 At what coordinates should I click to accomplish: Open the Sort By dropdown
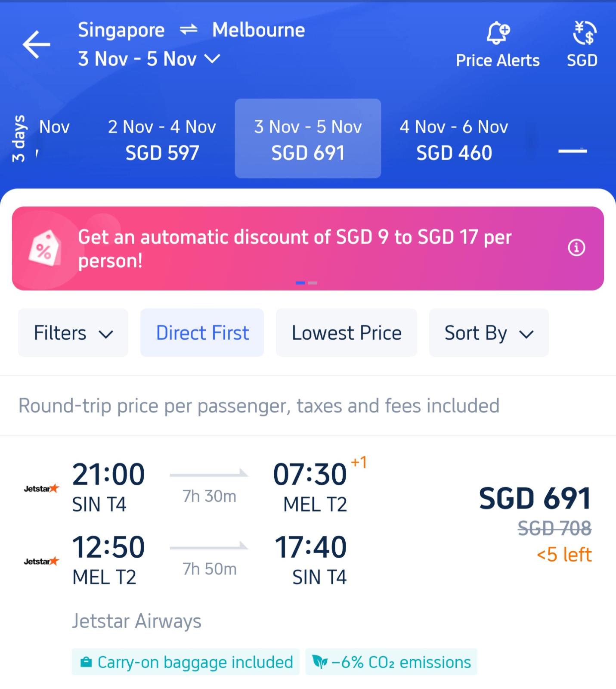pyautogui.click(x=489, y=332)
